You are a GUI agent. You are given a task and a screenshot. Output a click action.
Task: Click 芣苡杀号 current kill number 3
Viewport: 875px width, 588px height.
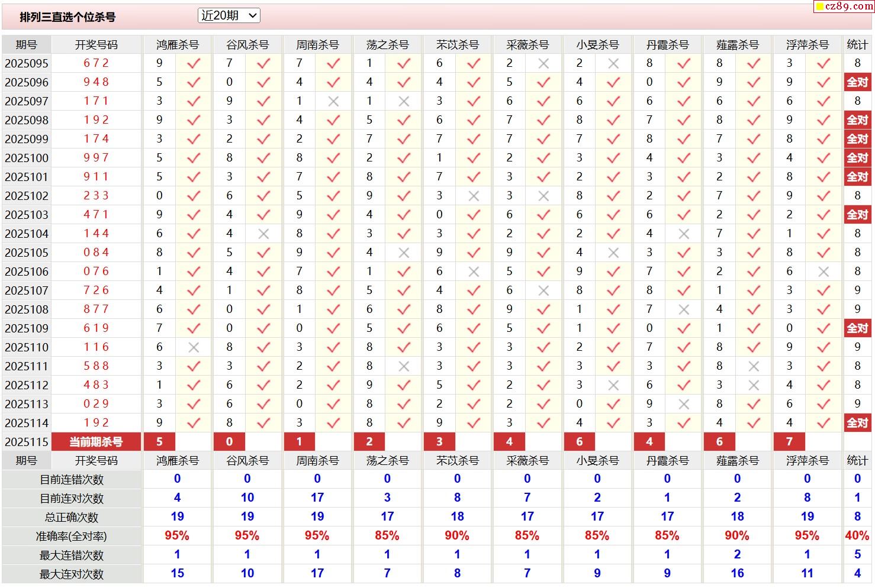click(x=439, y=442)
